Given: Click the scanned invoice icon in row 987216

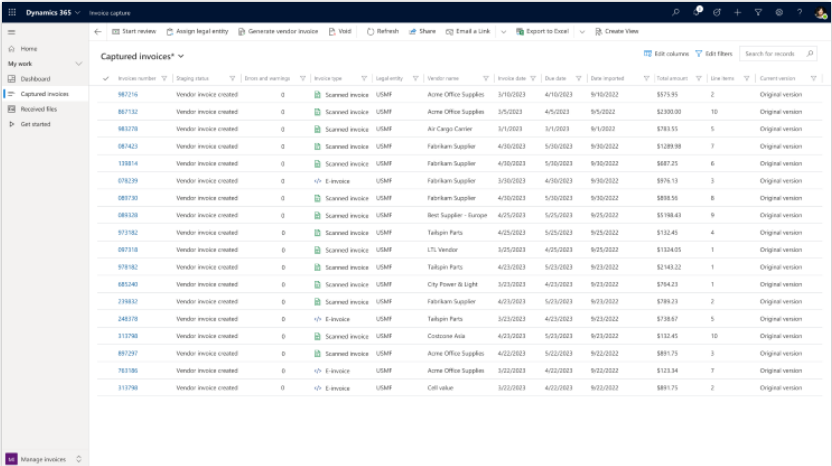Looking at the screenshot, I should (x=317, y=94).
